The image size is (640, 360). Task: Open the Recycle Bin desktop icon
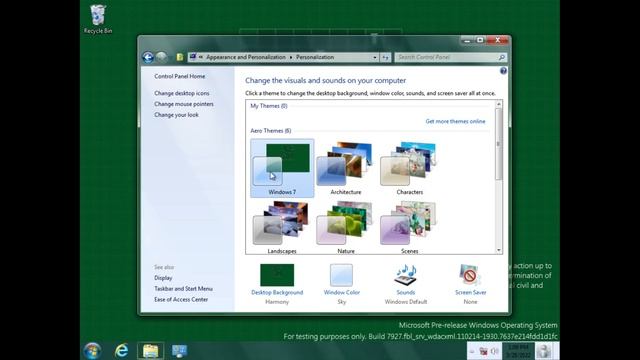pos(98,19)
